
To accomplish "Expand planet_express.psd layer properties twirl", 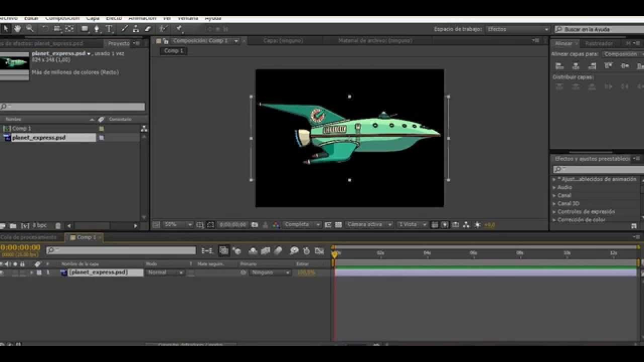I will point(32,273).
